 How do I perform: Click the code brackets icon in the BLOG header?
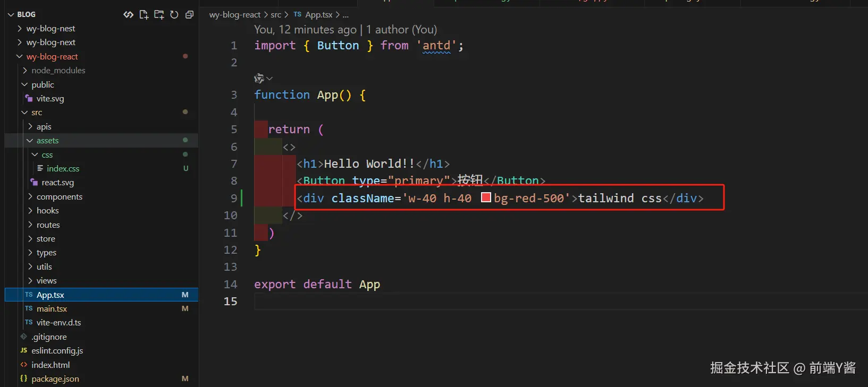129,15
